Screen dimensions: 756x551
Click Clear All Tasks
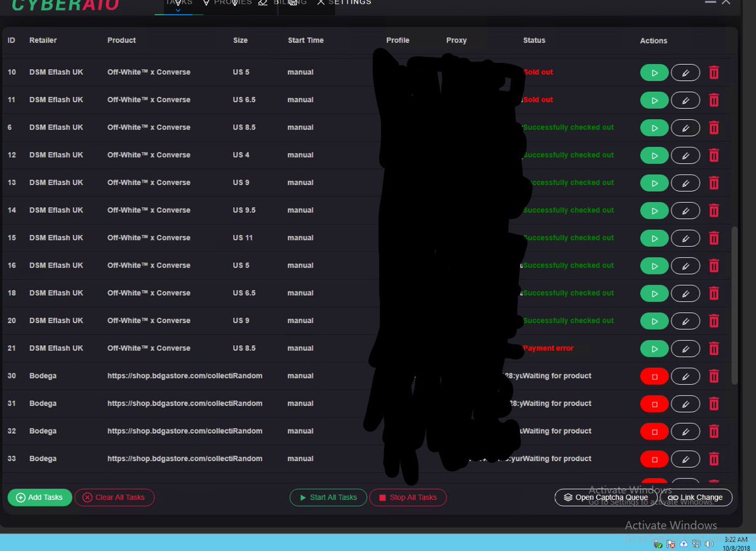[114, 497]
